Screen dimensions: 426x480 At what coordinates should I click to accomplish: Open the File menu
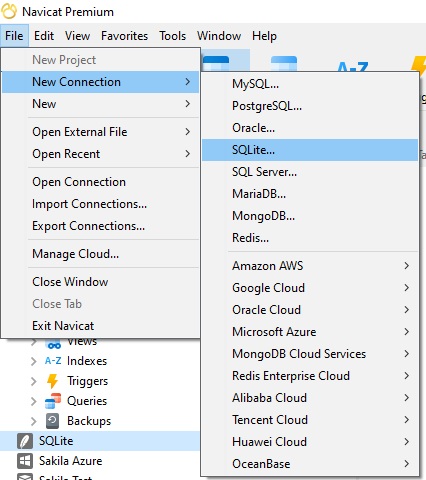pyautogui.click(x=14, y=36)
